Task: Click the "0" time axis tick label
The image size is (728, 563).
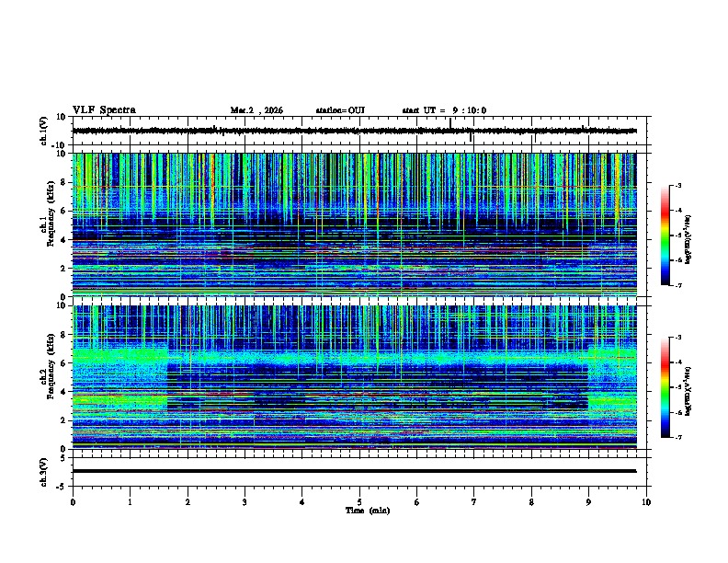Action: 73,502
